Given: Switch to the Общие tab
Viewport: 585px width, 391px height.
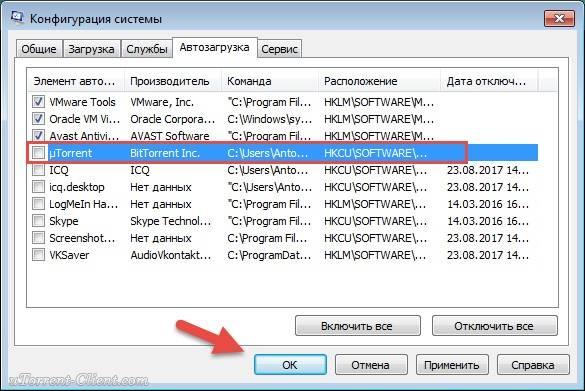Looking at the screenshot, I should pos(39,49).
